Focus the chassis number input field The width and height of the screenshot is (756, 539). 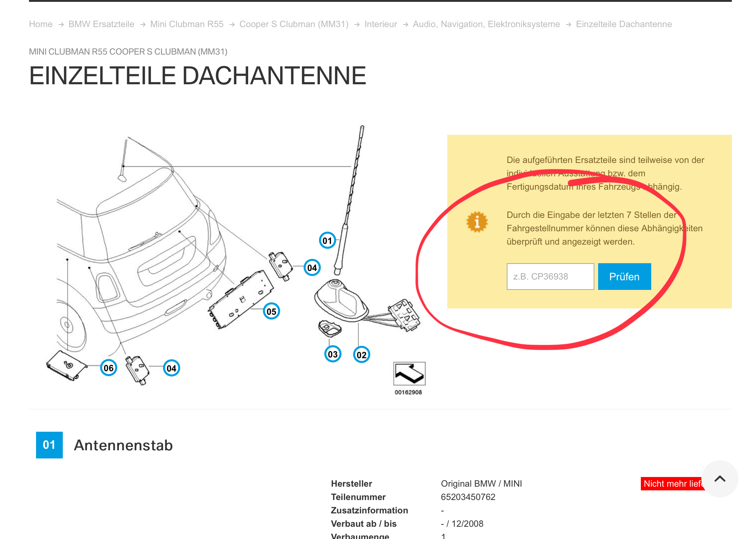tap(550, 277)
